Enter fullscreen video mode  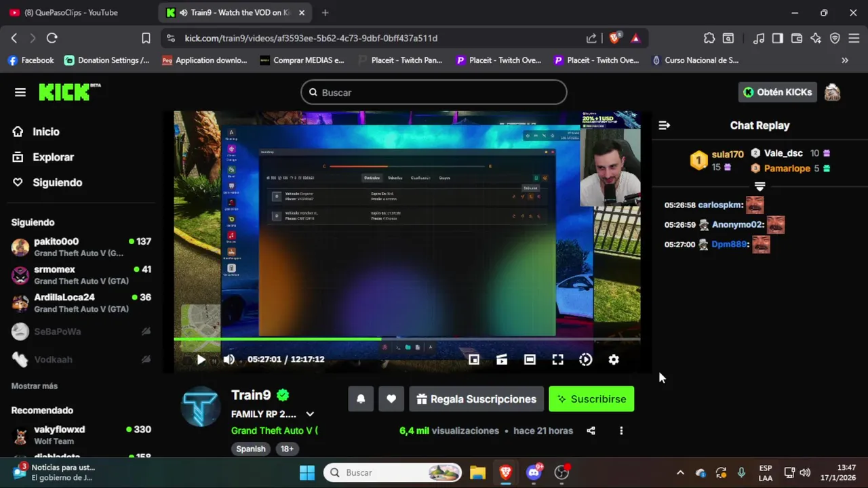click(x=557, y=360)
